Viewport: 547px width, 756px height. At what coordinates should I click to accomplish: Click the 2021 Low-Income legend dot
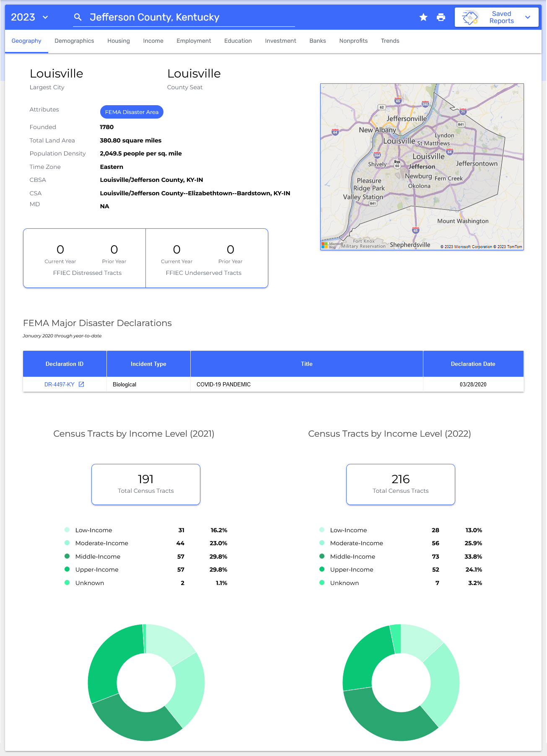(67, 530)
